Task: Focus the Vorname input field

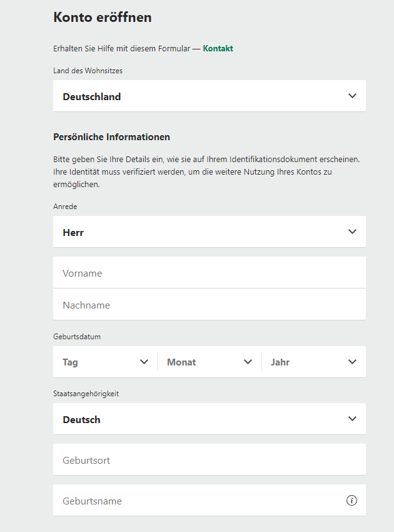Action: [x=210, y=272]
